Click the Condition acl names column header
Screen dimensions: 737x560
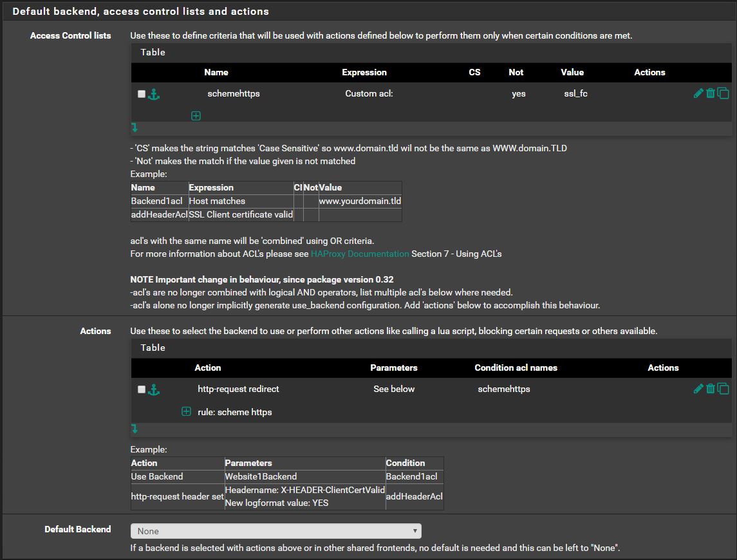pos(516,368)
